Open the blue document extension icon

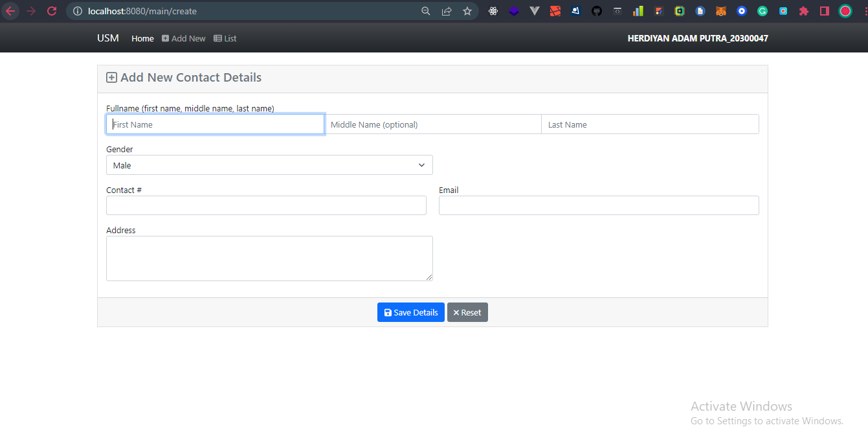[700, 11]
